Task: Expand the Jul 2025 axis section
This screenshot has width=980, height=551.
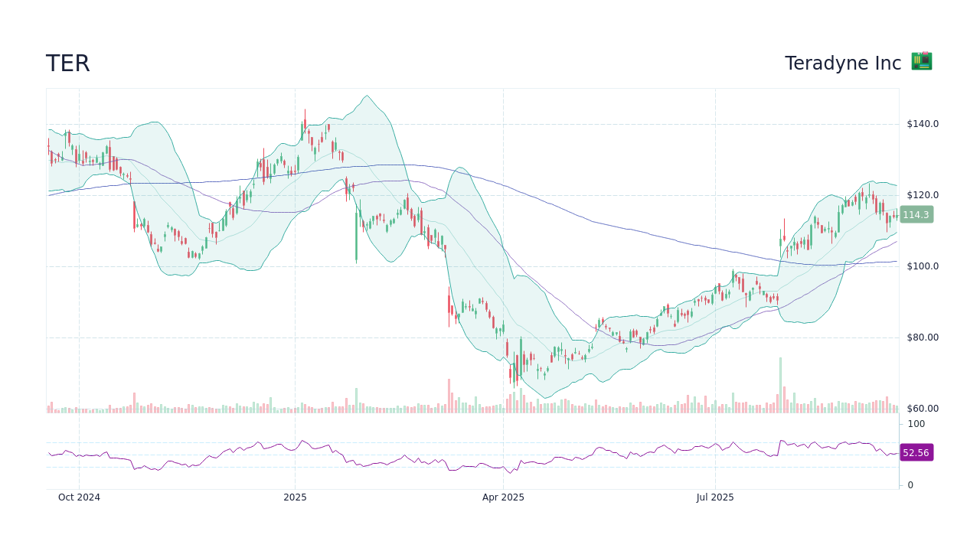Action: pyautogui.click(x=714, y=497)
